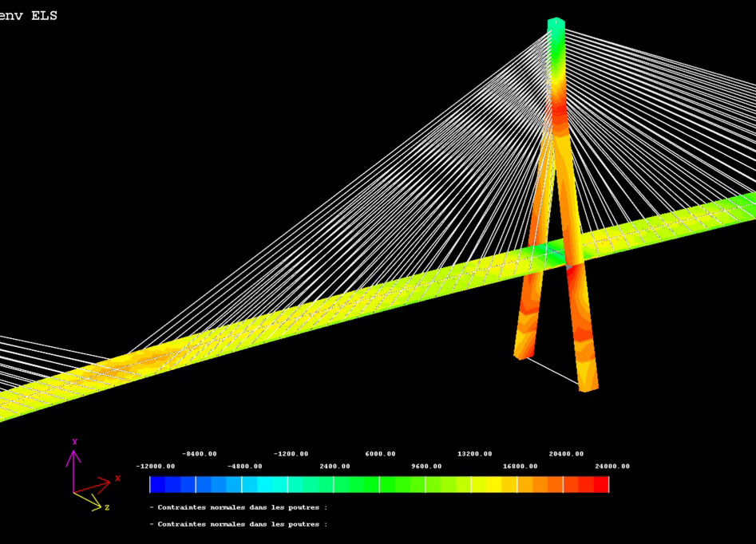Click the red X axis arrow
This screenshot has width=756, height=544.
[x=93, y=486]
